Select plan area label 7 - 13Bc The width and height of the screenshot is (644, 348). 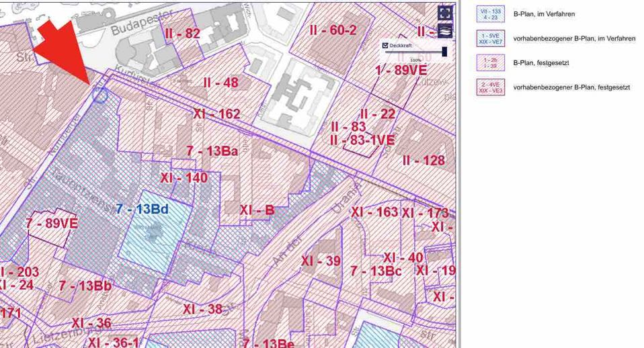[x=376, y=271]
